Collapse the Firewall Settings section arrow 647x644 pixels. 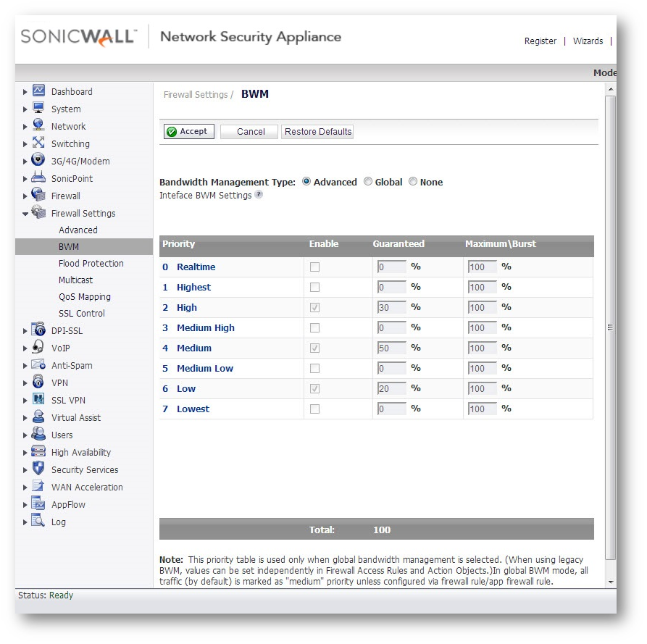(x=25, y=214)
